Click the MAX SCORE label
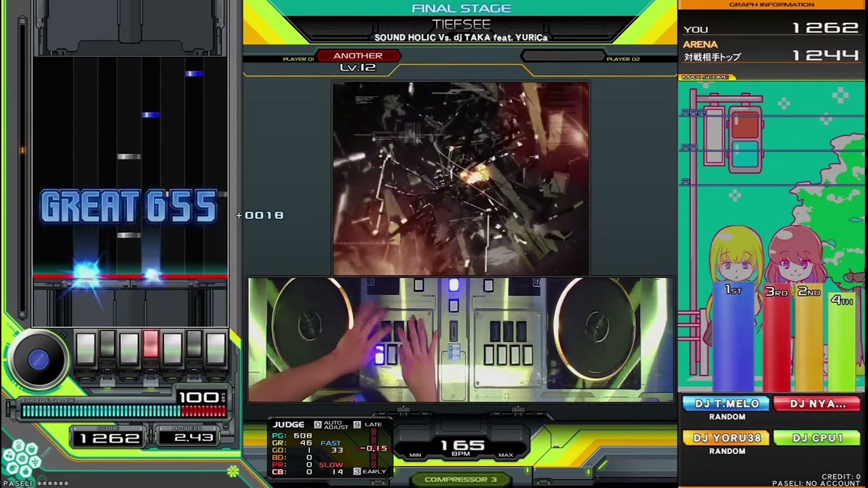 [x=705, y=77]
